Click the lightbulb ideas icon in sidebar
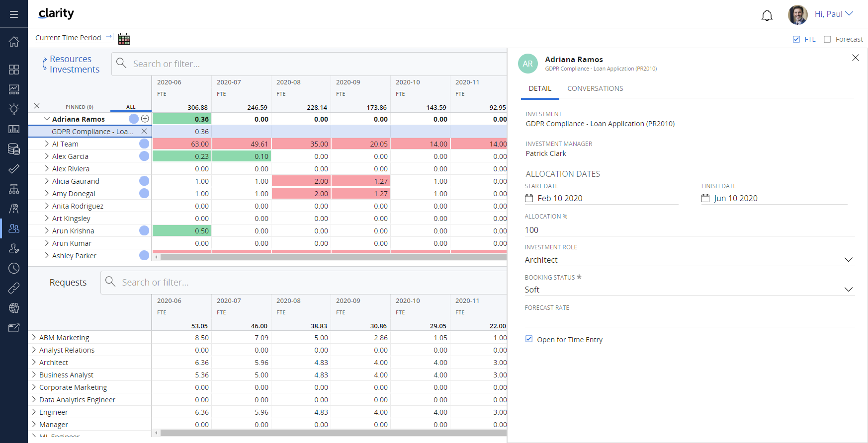This screenshot has width=868, height=443. [x=14, y=109]
